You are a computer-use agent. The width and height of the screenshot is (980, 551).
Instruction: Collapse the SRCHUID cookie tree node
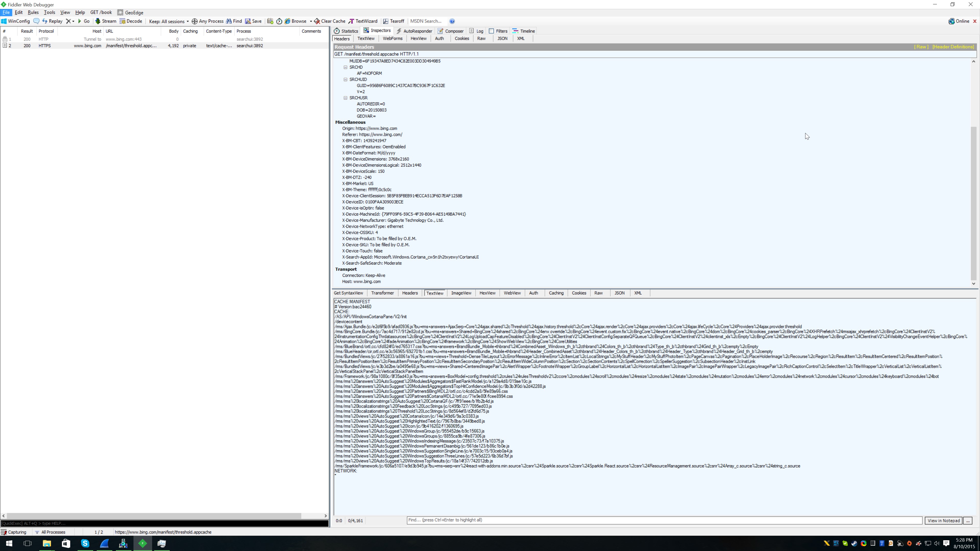coord(346,80)
